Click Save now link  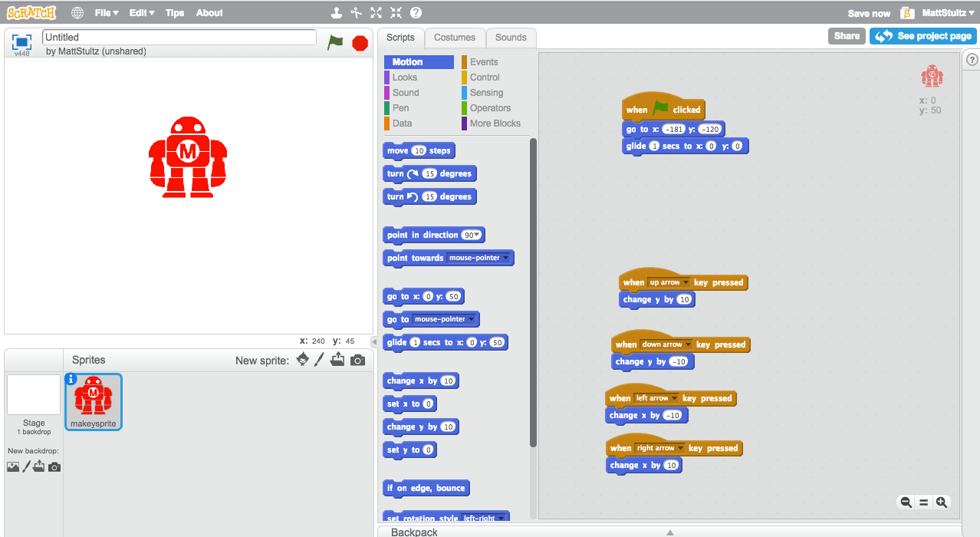(x=869, y=13)
